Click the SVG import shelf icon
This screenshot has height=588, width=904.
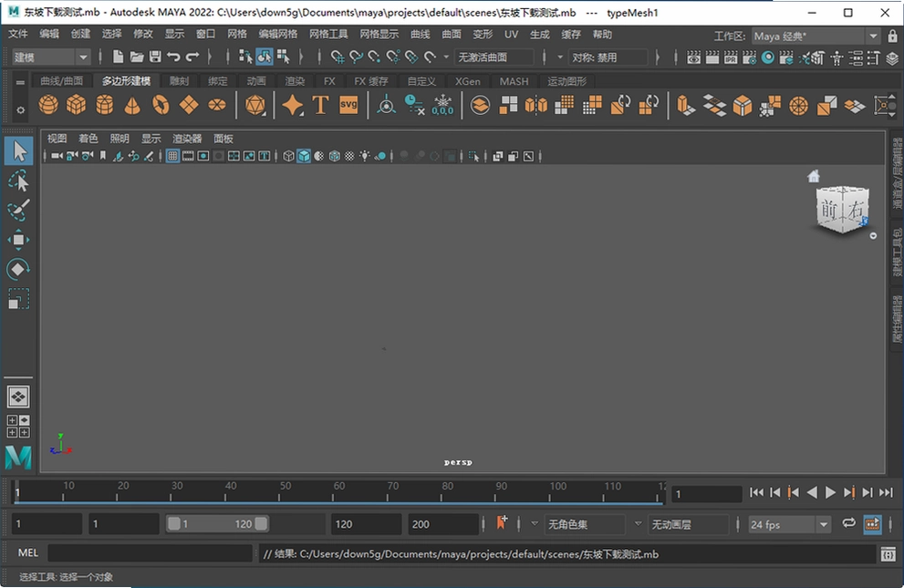[x=348, y=105]
